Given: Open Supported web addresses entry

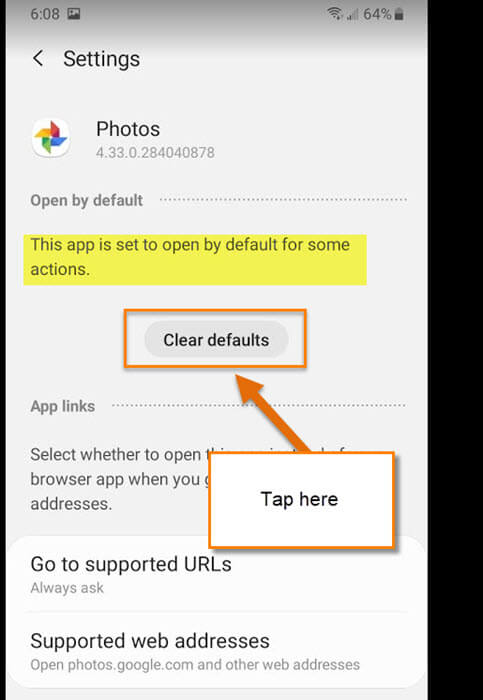Looking at the screenshot, I should (216, 651).
